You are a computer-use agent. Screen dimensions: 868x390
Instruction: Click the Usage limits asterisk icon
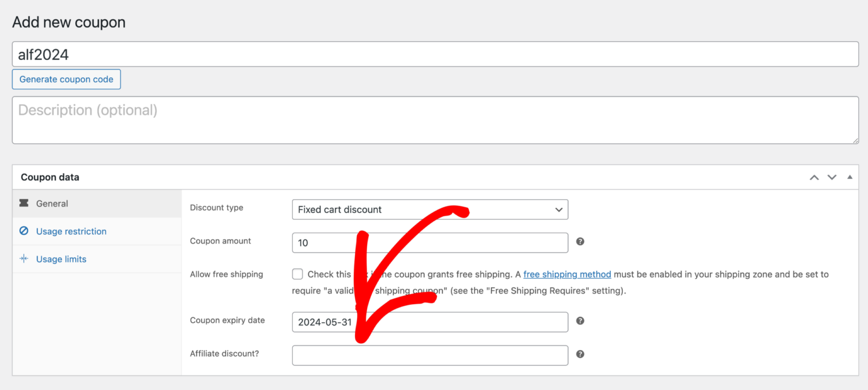[x=25, y=259]
